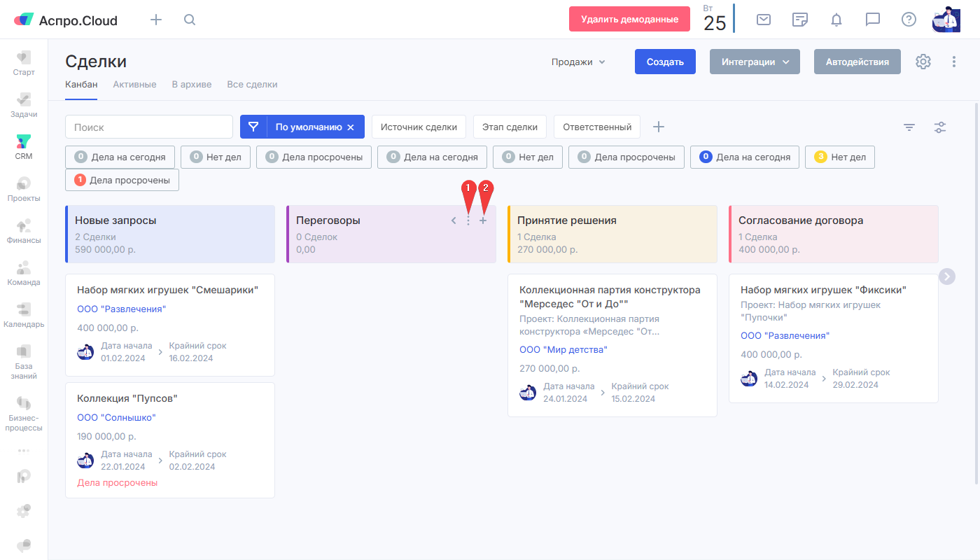Open the mail envelope icon

click(x=764, y=20)
